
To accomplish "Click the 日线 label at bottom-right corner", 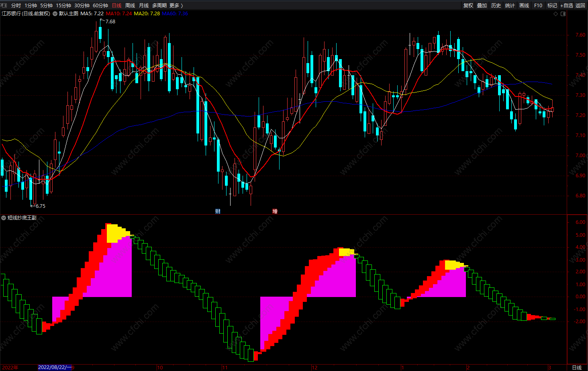I will pyautogui.click(x=577, y=367).
